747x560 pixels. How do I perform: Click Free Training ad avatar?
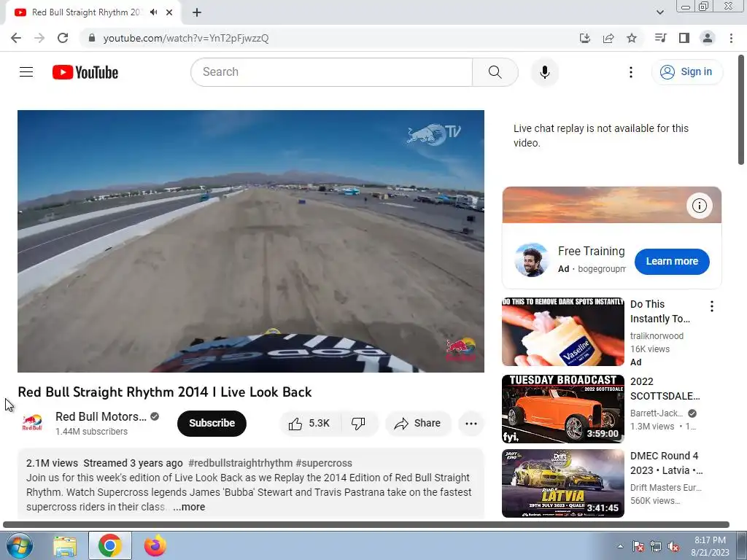tap(531, 260)
